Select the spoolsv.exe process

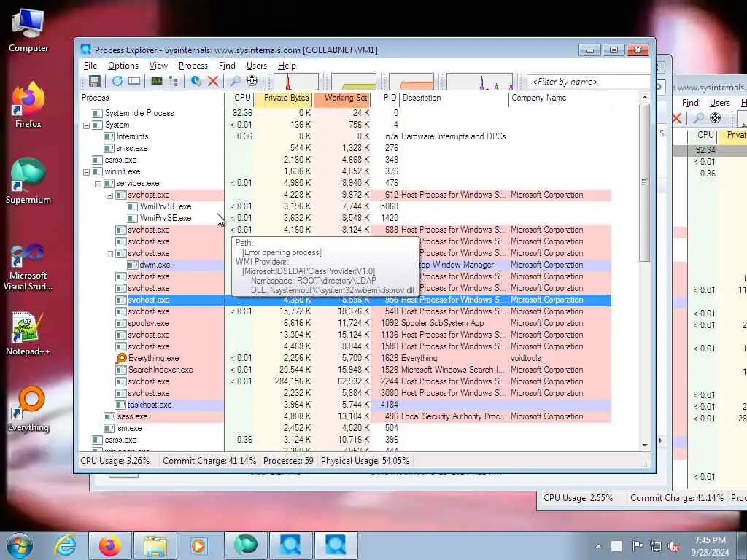pos(345,323)
